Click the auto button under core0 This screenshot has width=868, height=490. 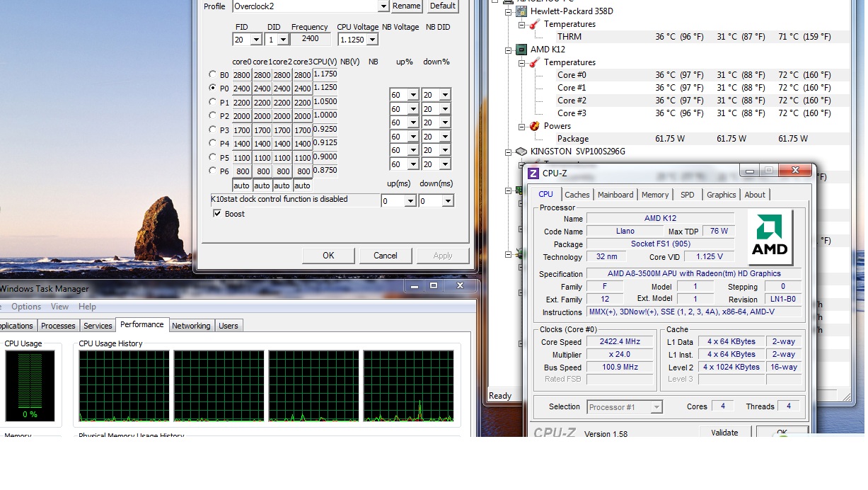pos(241,186)
